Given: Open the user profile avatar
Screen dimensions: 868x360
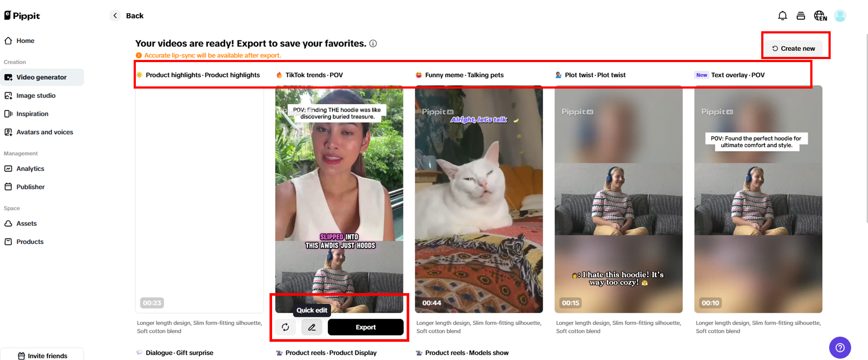Looking at the screenshot, I should tap(840, 16).
